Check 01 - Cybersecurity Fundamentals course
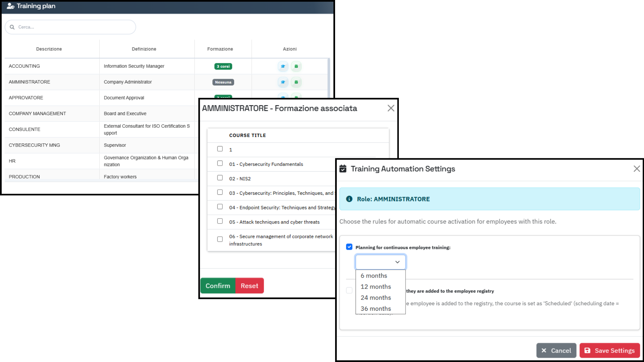The image size is (644, 362). [220, 163]
